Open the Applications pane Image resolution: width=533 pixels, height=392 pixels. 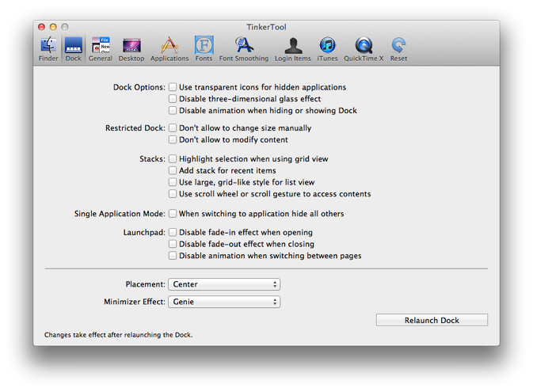pos(169,49)
